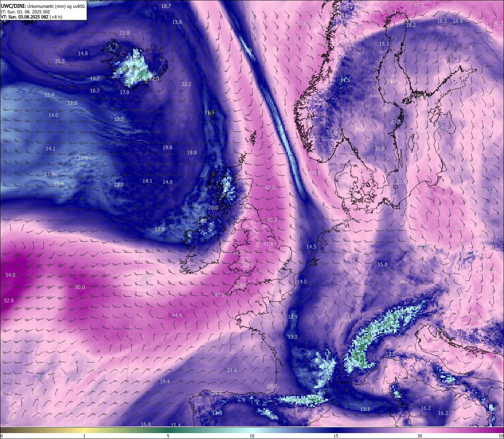Click the 15.4 value at the bottom

click(x=176, y=425)
